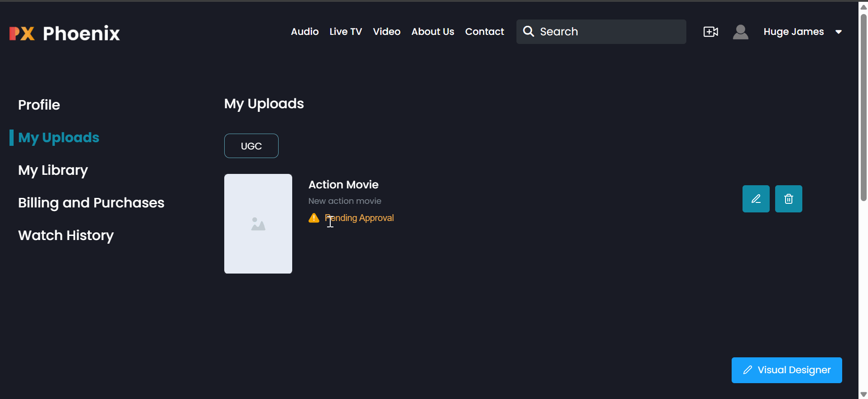This screenshot has width=868, height=399.
Task: Open the Contact page
Action: click(x=484, y=32)
